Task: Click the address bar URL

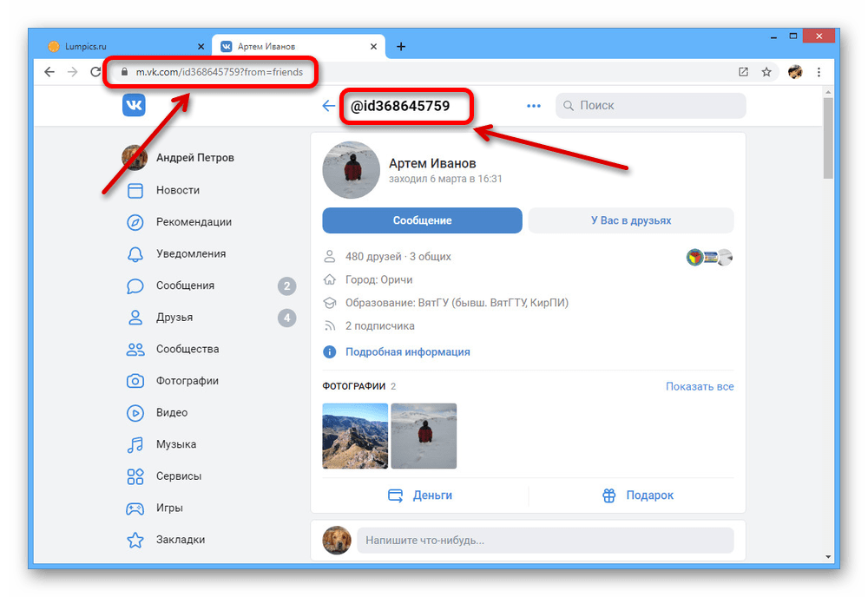Action: coord(220,72)
